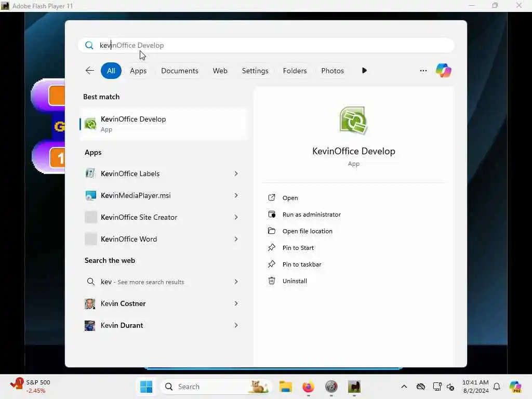Screen dimensions: 532x399
Task: Click large KevinOffice Develop icon in preview pane
Action: coord(353,121)
